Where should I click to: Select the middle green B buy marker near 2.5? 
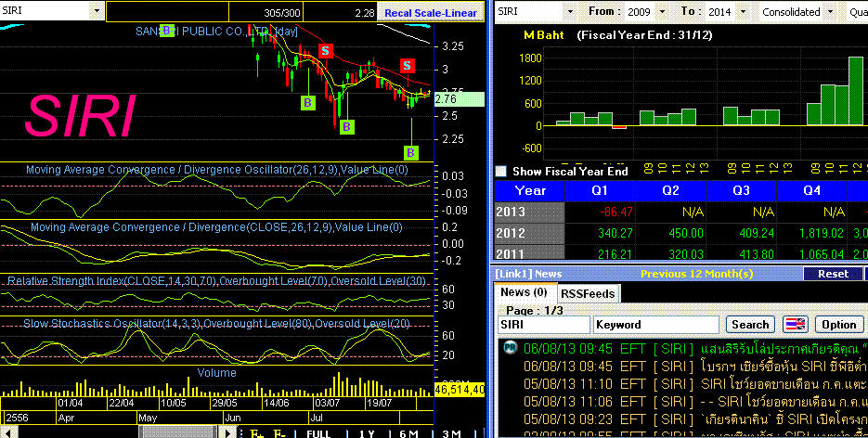[346, 126]
